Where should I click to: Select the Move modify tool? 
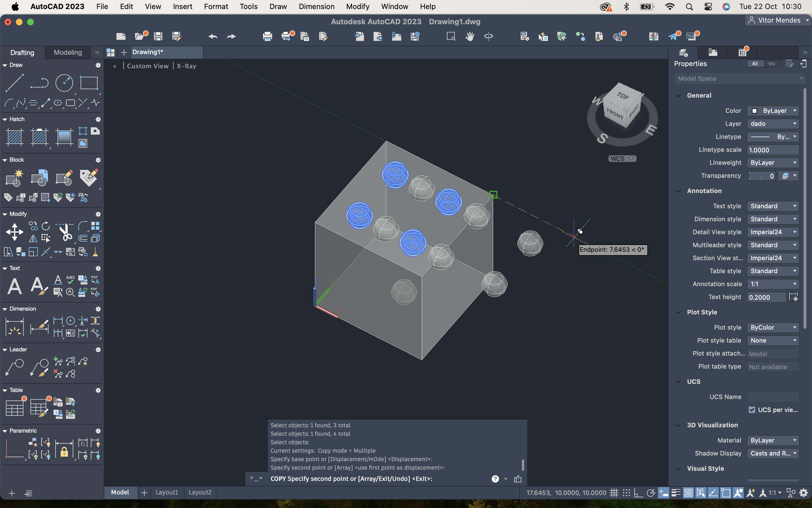tap(14, 232)
